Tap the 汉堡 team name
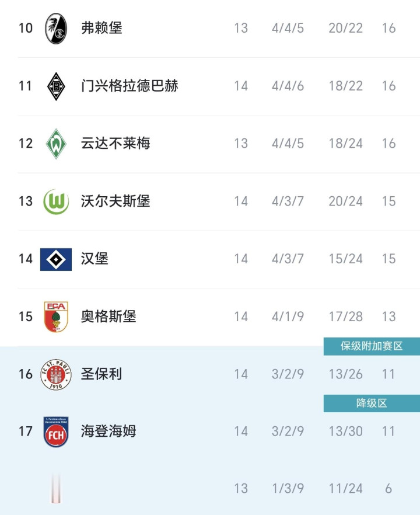Image resolution: width=420 pixels, height=515 pixels. coord(94,259)
